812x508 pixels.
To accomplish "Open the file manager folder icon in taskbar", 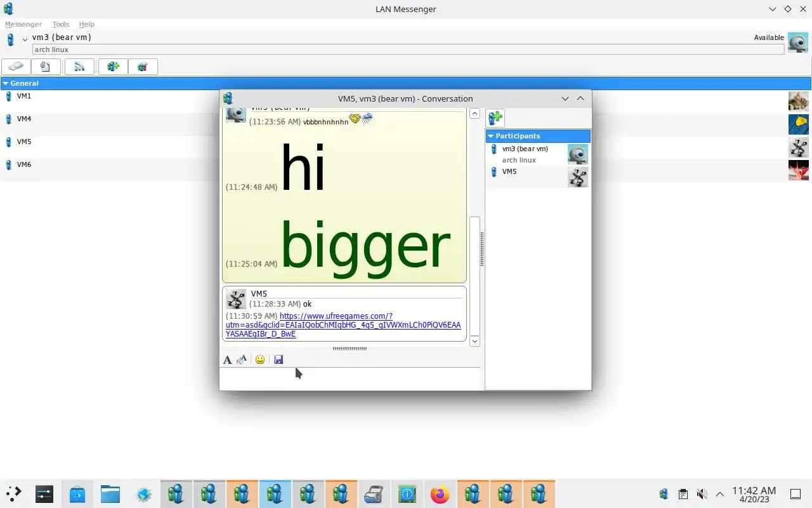I will click(x=110, y=494).
